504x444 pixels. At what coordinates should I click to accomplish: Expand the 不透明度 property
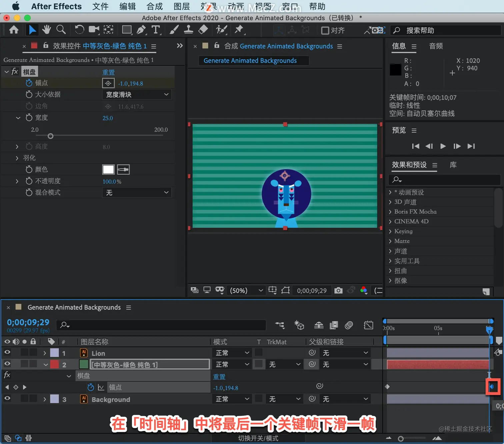coord(17,181)
